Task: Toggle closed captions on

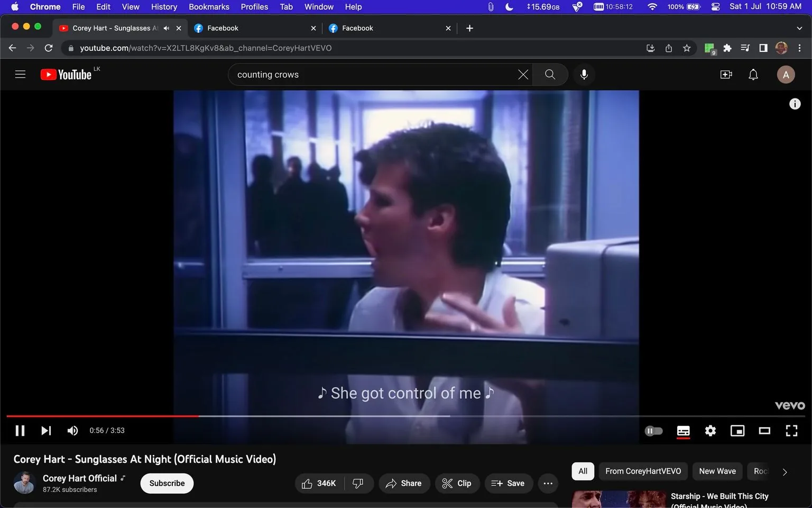Action: click(683, 430)
